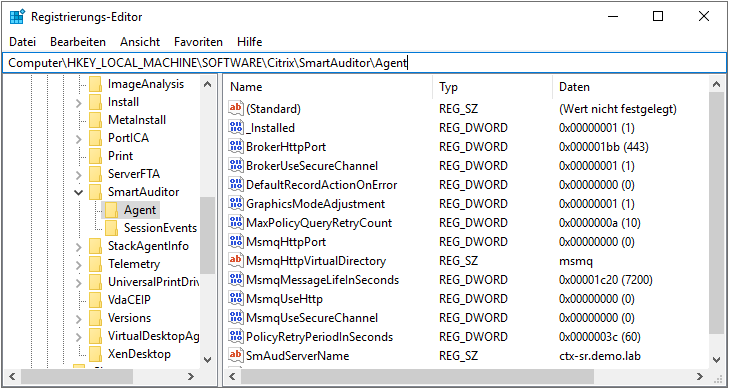This screenshot has width=732, height=389.
Task: Expand the VirtualDesktopAgent key
Action: [x=78, y=336]
